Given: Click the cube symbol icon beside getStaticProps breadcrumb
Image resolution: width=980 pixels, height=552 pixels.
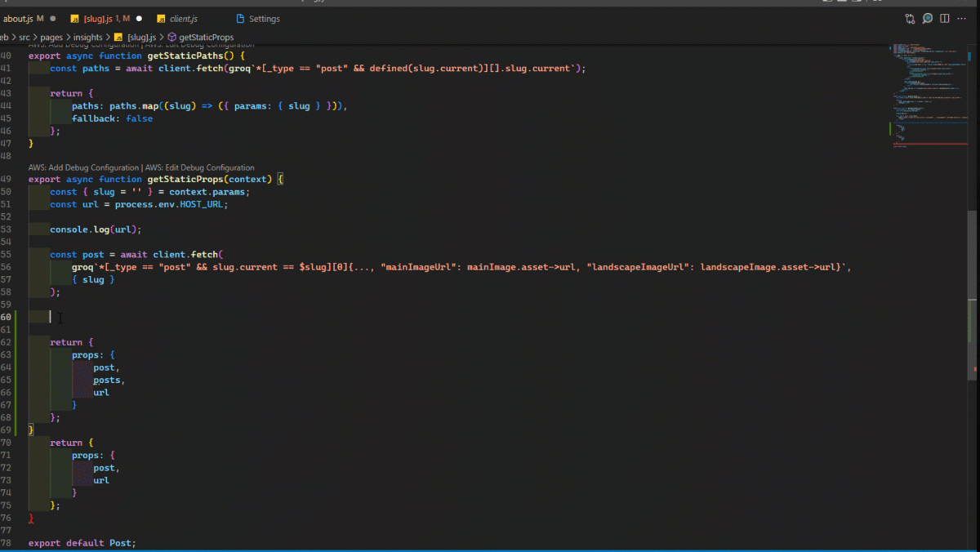Looking at the screenshot, I should (x=172, y=37).
